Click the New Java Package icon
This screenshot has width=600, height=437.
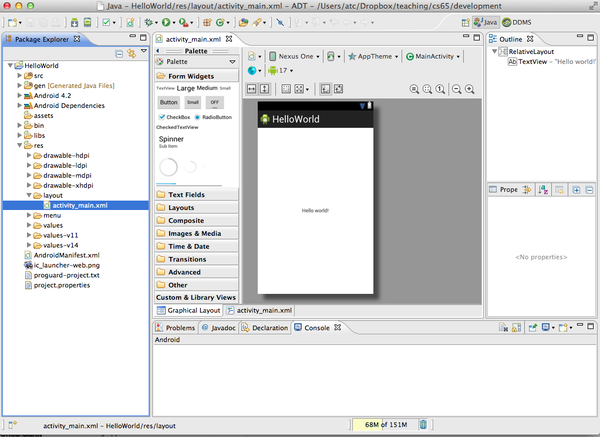pyautogui.click(x=207, y=23)
